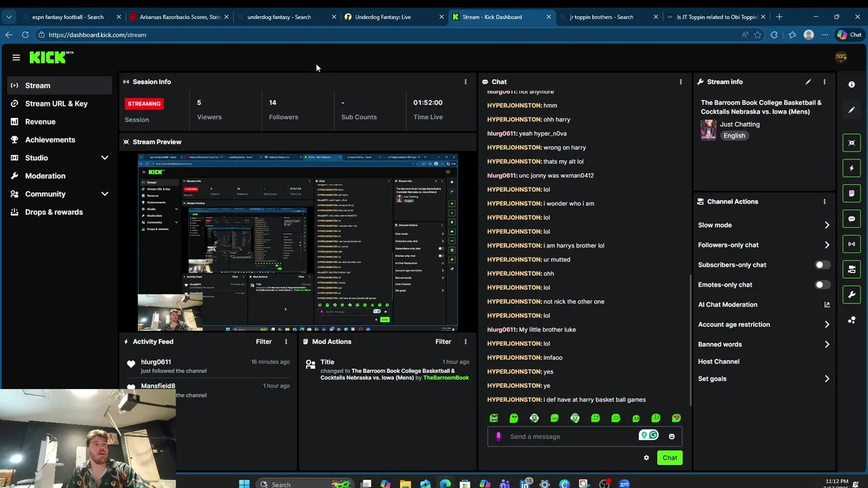The height and width of the screenshot is (488, 868).
Task: Click hlurg0611 in Activity Feed
Action: [x=156, y=362]
